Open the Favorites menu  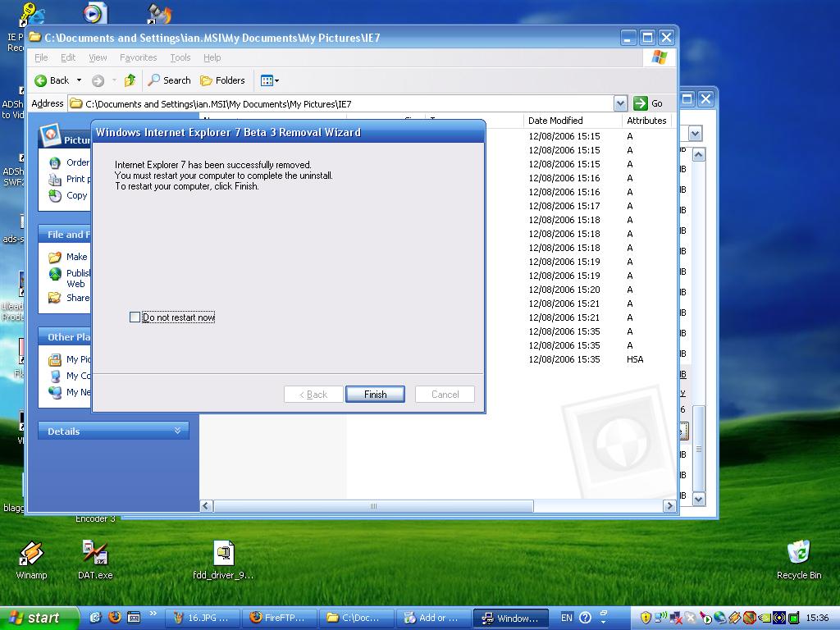pos(138,57)
